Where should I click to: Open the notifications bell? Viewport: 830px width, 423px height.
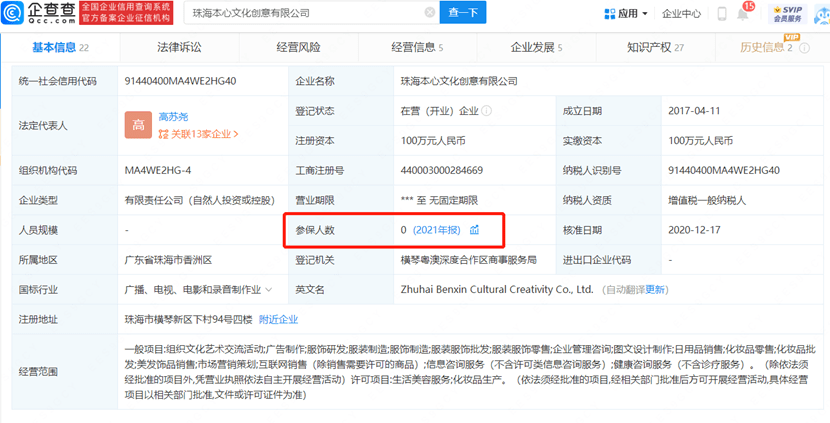click(x=743, y=14)
